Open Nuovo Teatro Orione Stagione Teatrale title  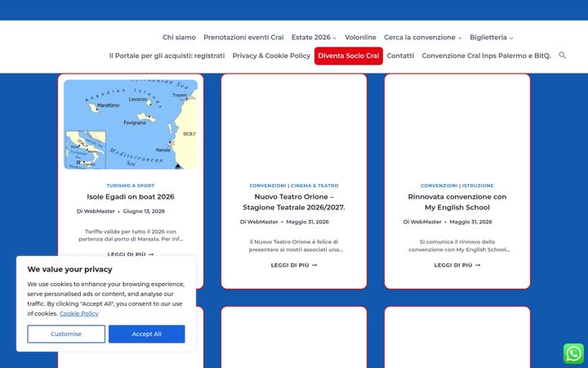coord(294,202)
